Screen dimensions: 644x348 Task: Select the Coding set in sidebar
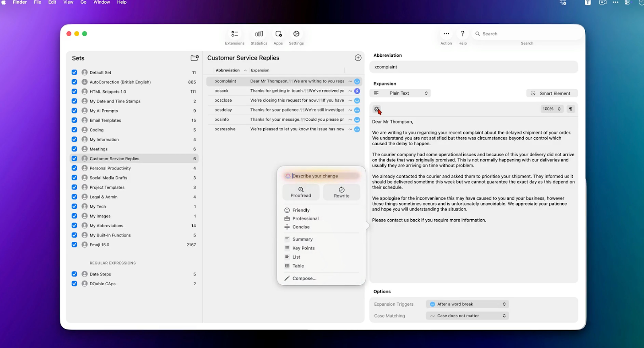(x=134, y=130)
